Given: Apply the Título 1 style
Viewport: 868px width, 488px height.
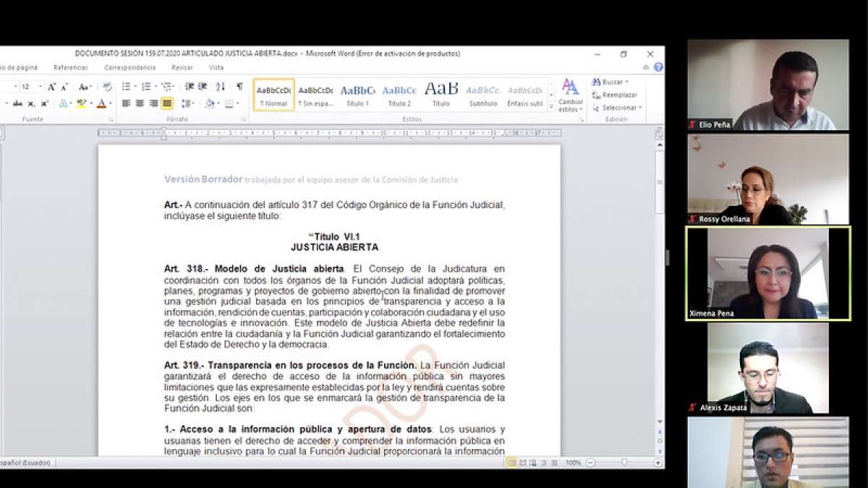Looking at the screenshot, I should tap(358, 95).
